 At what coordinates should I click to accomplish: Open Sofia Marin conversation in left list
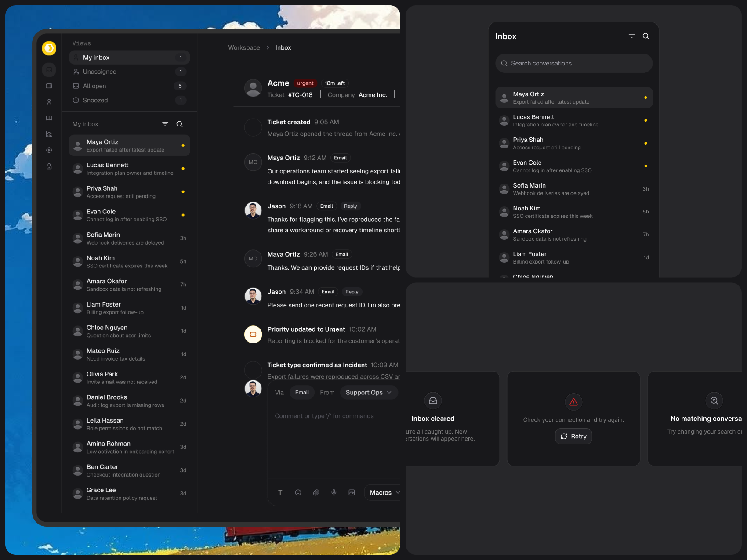point(129,238)
